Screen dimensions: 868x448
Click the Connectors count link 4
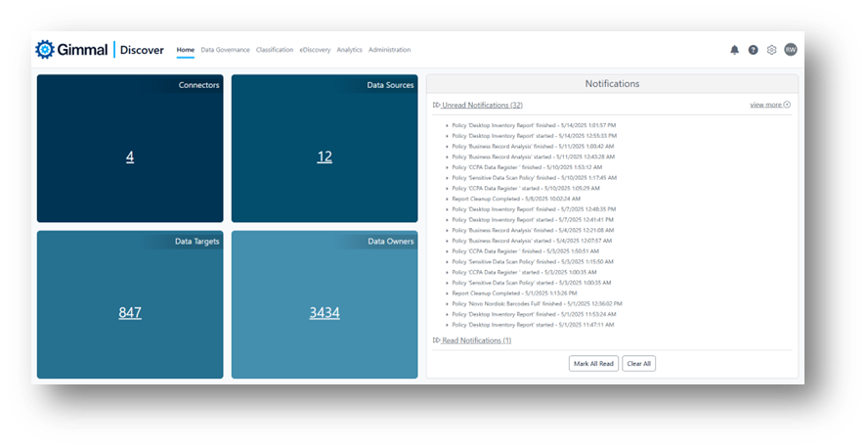point(130,157)
